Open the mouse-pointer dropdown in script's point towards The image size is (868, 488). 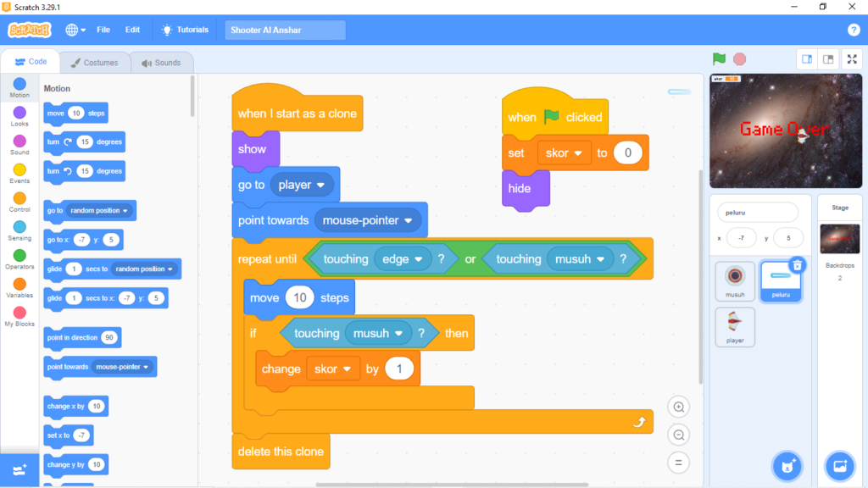tap(368, 220)
